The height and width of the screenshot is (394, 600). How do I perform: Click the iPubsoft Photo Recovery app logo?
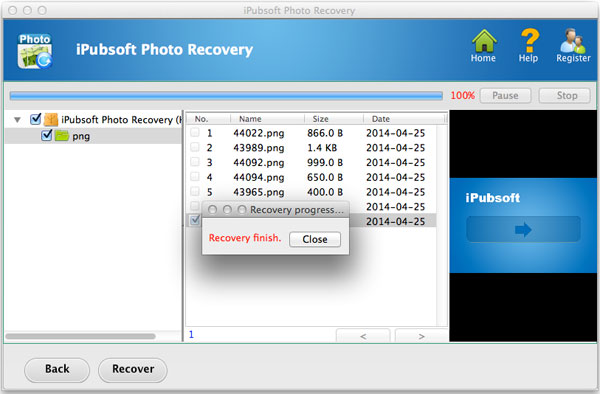pyautogui.click(x=35, y=51)
